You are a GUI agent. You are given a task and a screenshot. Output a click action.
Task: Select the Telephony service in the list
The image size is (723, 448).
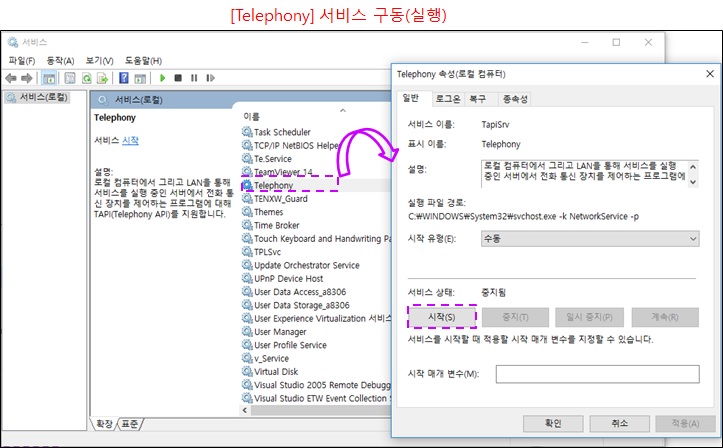(273, 185)
